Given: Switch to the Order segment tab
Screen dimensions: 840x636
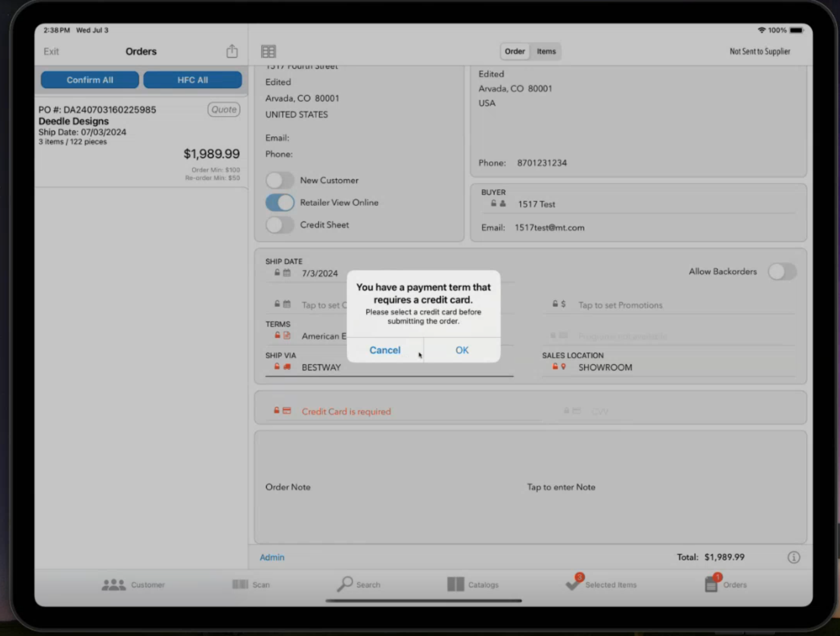Looking at the screenshot, I should (515, 51).
